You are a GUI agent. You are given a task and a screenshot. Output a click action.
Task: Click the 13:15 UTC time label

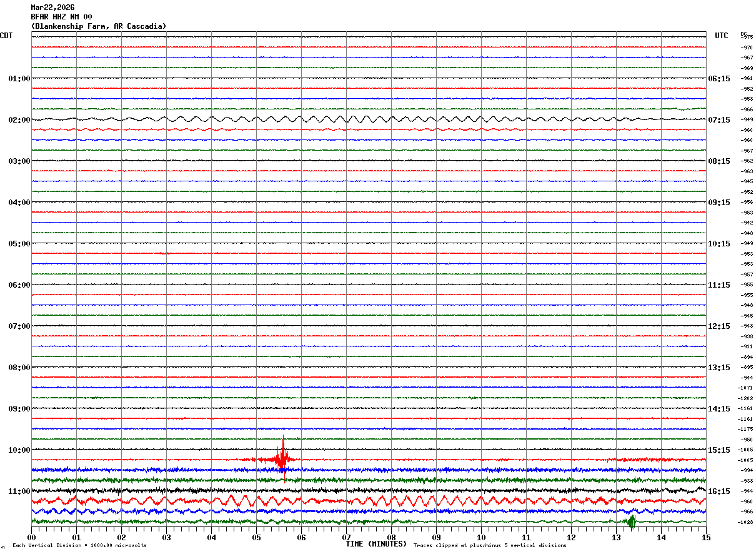719,368
